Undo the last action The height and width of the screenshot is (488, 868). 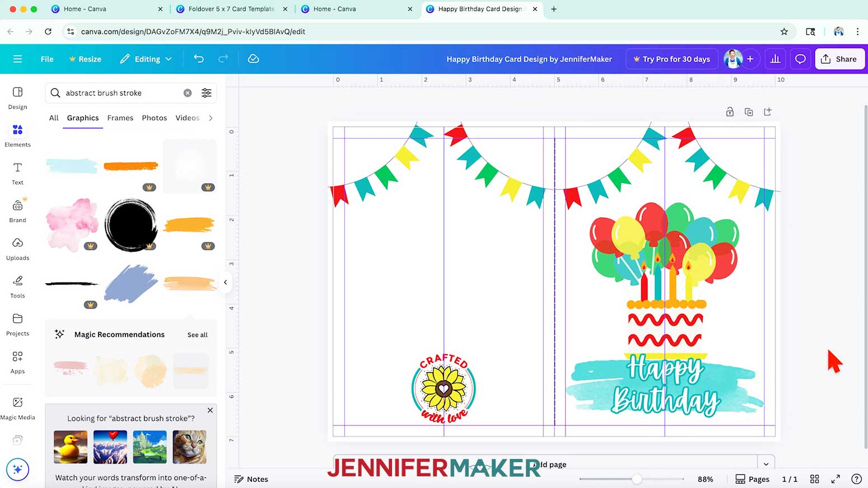(x=198, y=59)
